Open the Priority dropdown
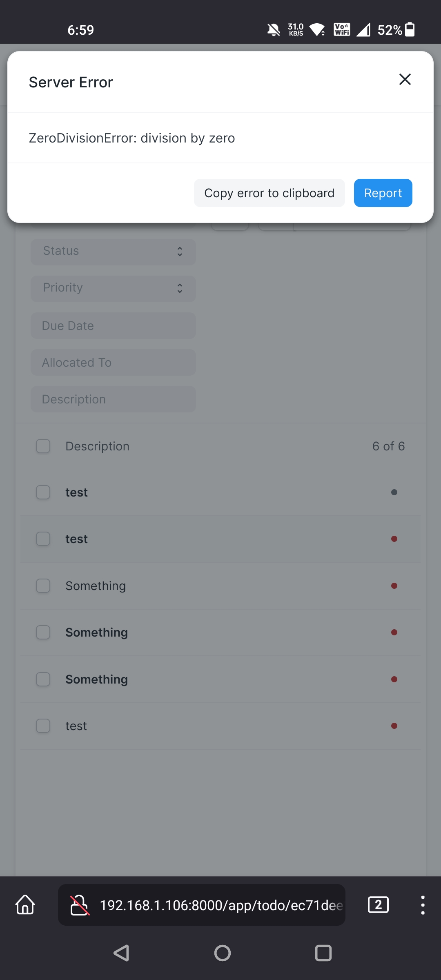Screen dimensions: 441x980 113,288
